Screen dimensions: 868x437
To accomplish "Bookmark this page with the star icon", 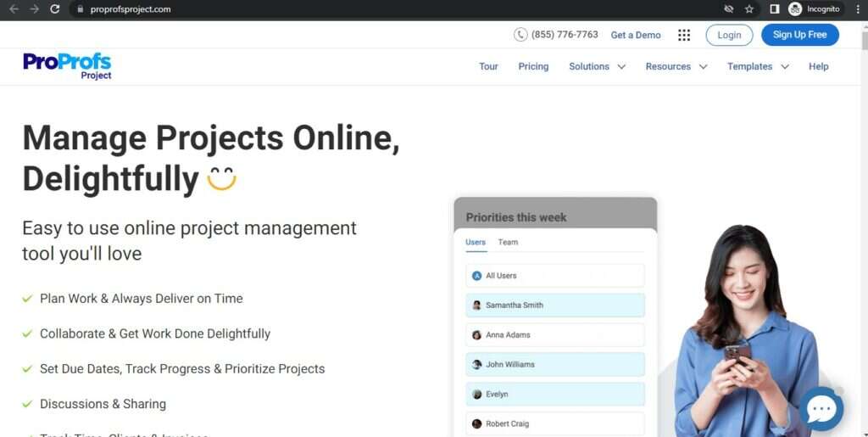I will pyautogui.click(x=749, y=8).
